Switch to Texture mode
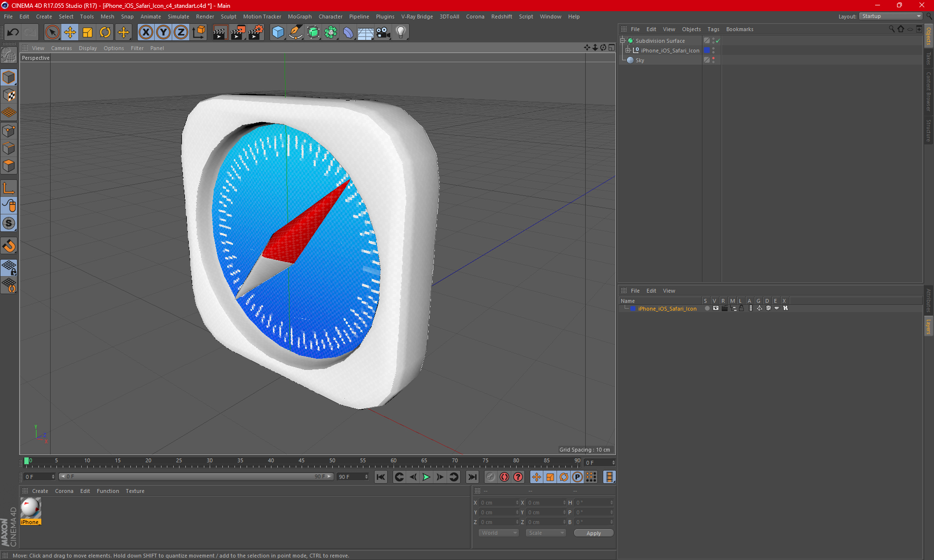934x560 pixels. click(x=9, y=95)
